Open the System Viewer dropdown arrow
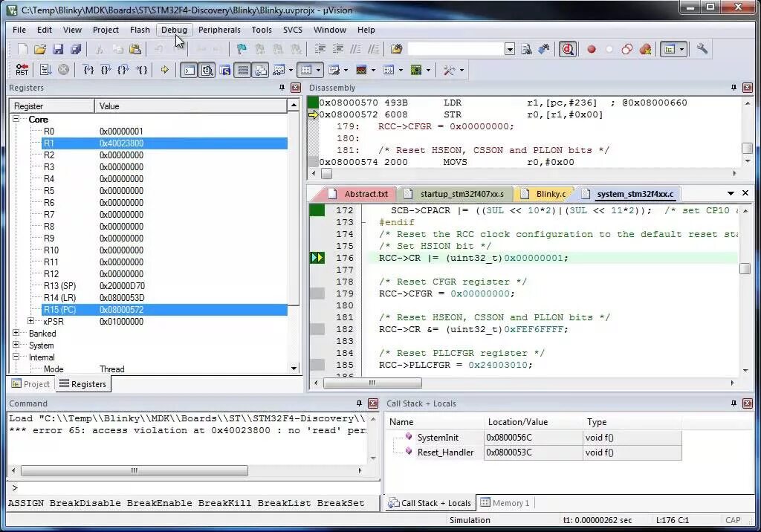 pyautogui.click(x=428, y=71)
